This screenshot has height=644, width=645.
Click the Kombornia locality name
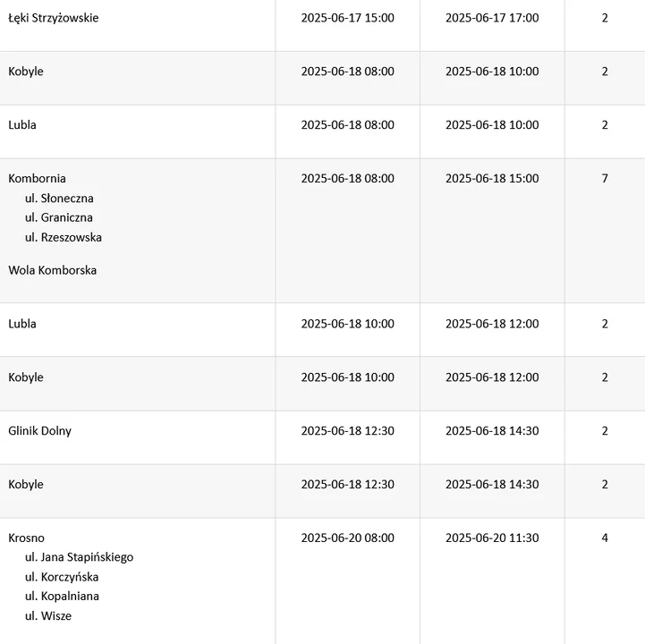tap(37, 179)
